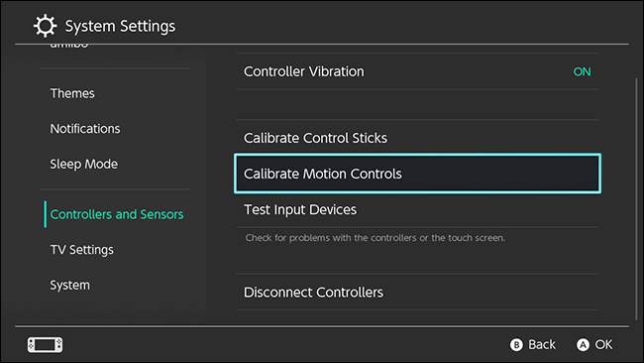Select the highlighted Calibrate Motion Controls
Image resolution: width=644 pixels, height=363 pixels.
click(x=417, y=174)
